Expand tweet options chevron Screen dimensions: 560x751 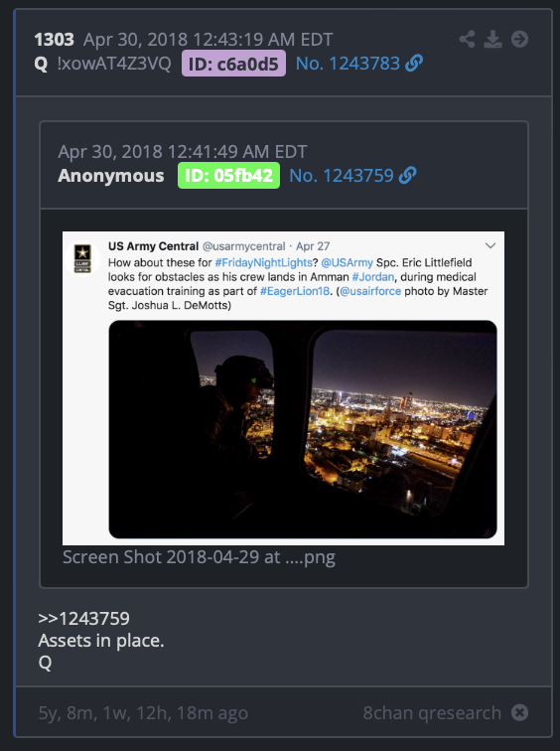click(490, 245)
